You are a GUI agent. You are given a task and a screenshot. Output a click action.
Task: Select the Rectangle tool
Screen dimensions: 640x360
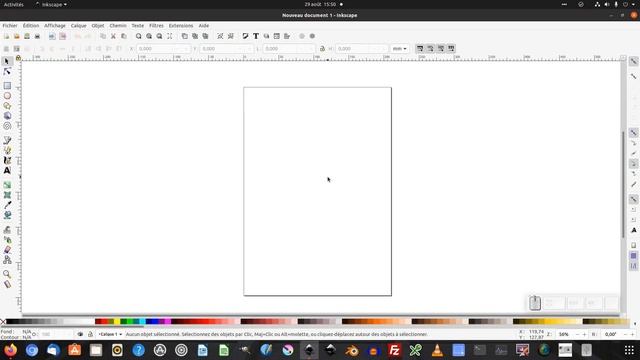tap(7, 86)
